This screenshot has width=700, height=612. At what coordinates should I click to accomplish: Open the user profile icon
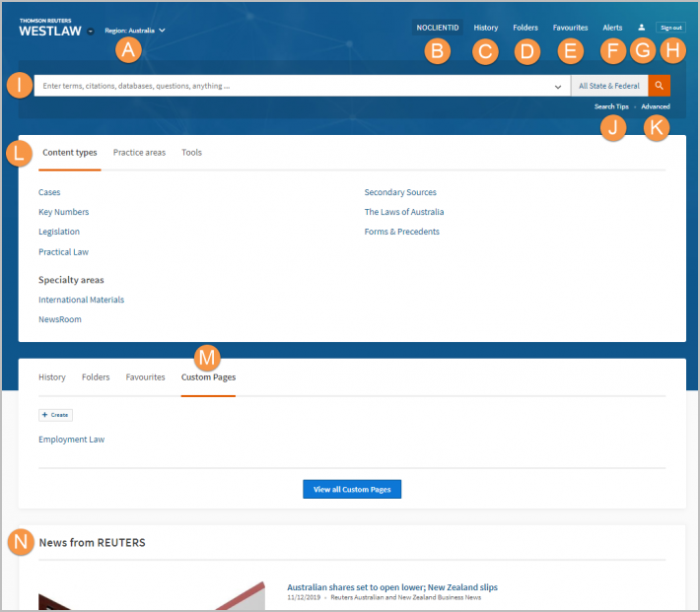(x=642, y=28)
